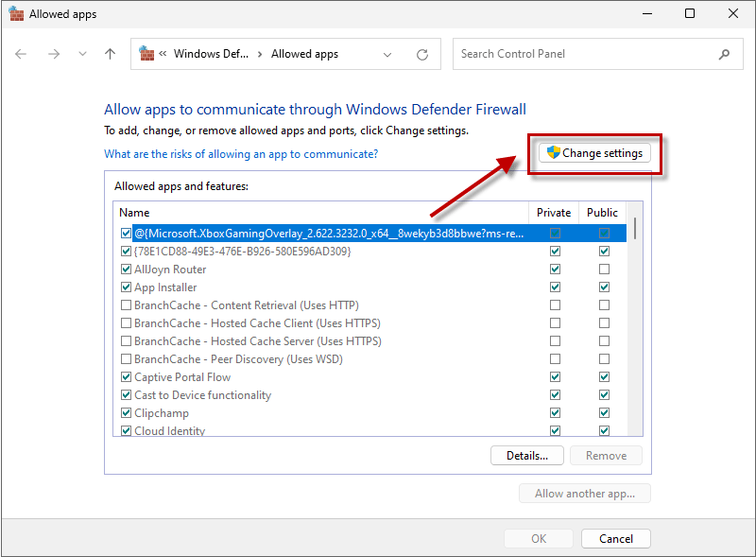Click the Remove button
The image size is (756, 557).
pyautogui.click(x=606, y=456)
